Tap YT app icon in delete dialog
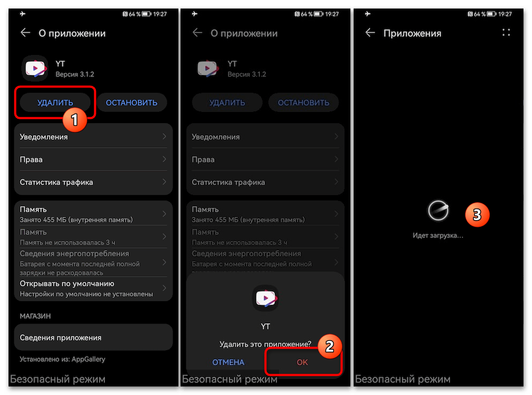This screenshot has height=395, width=532. [x=265, y=298]
